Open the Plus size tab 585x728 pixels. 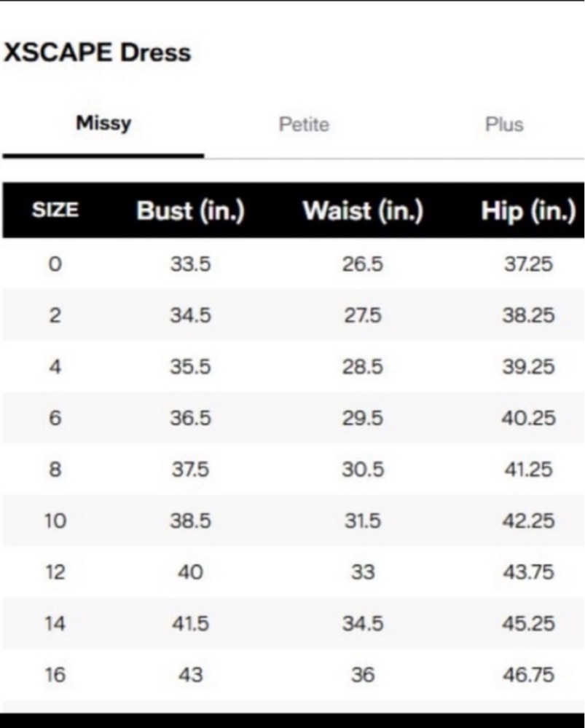[x=504, y=124]
